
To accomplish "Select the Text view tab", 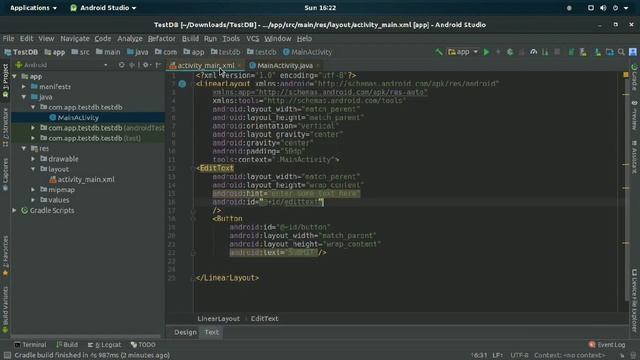I will click(212, 332).
